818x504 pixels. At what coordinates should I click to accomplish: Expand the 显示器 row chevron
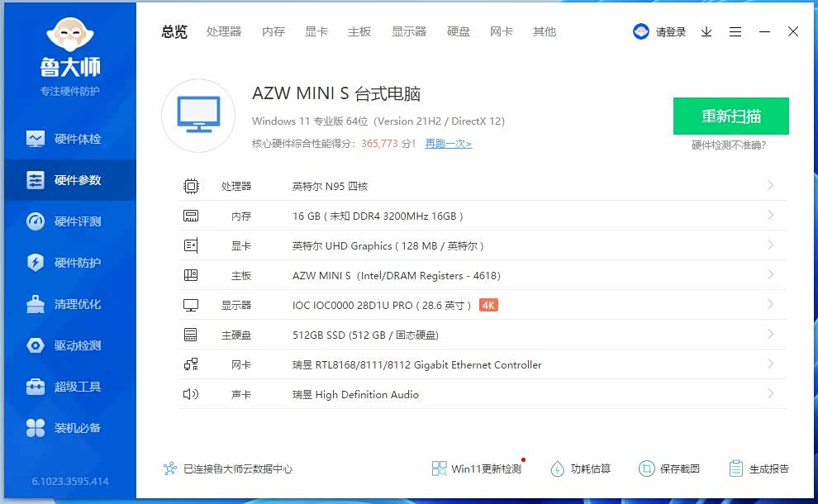770,305
